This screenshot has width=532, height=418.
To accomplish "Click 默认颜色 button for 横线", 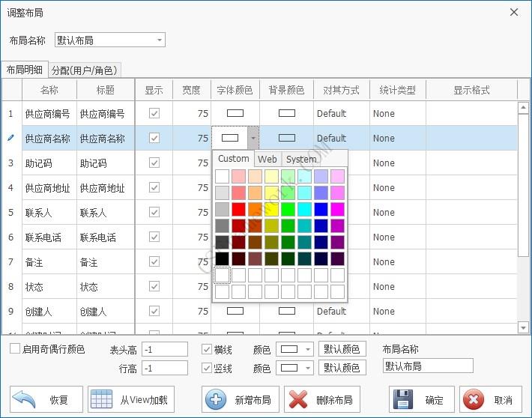I will pyautogui.click(x=342, y=349).
